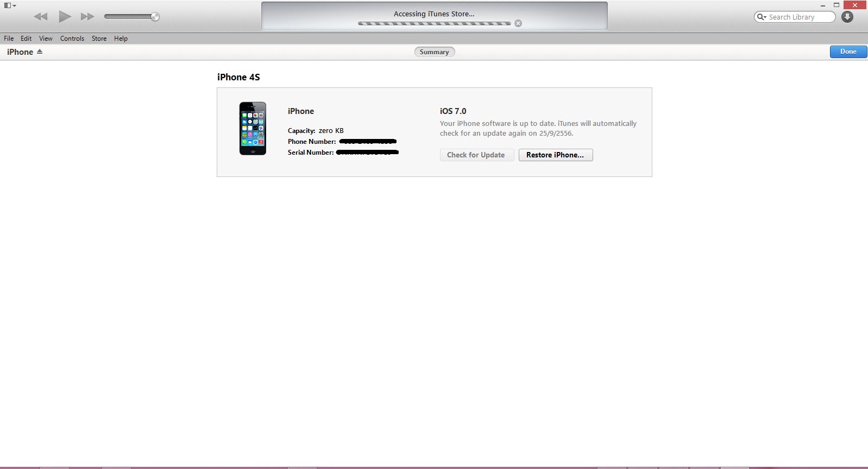Image resolution: width=868 pixels, height=469 pixels.
Task: Click the Serial Number label
Action: 311,153
